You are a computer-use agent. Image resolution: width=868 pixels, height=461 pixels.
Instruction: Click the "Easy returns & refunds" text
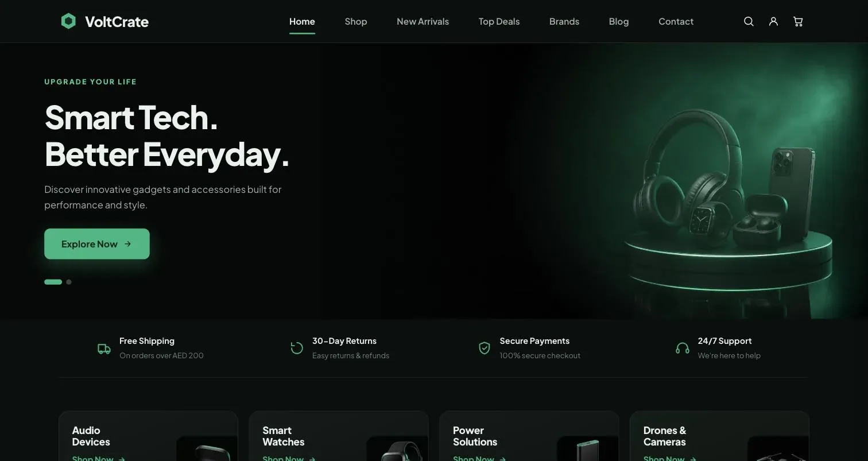(x=351, y=355)
